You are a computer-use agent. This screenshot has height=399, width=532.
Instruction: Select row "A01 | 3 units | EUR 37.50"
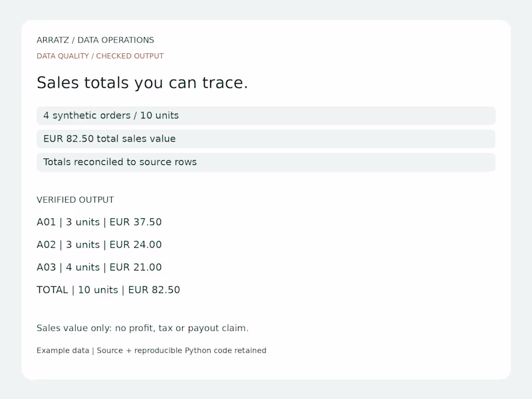(99, 222)
